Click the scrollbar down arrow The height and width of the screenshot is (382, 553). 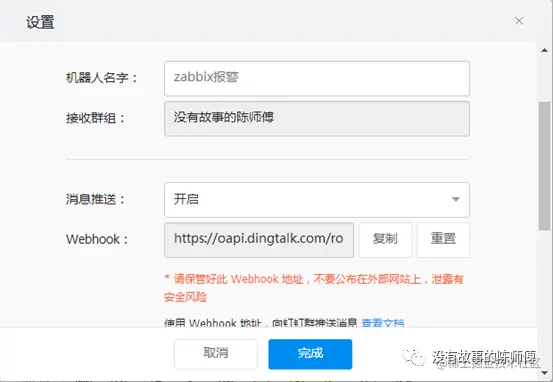pos(545,372)
